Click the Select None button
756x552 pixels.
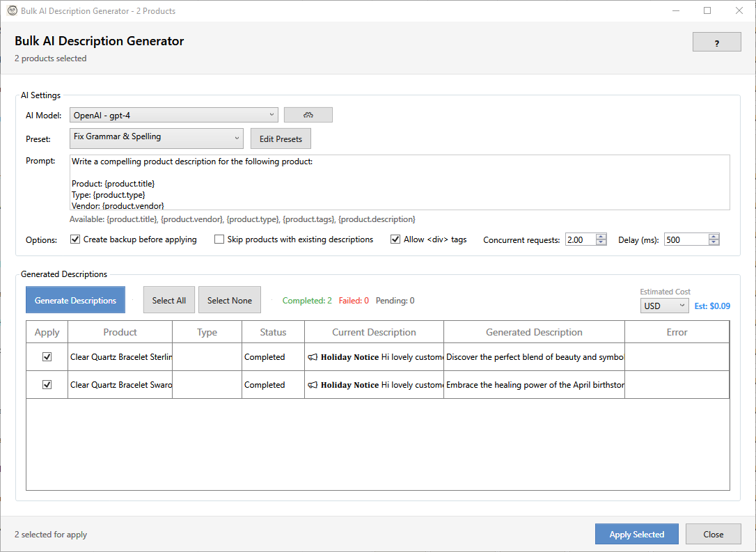(x=230, y=299)
